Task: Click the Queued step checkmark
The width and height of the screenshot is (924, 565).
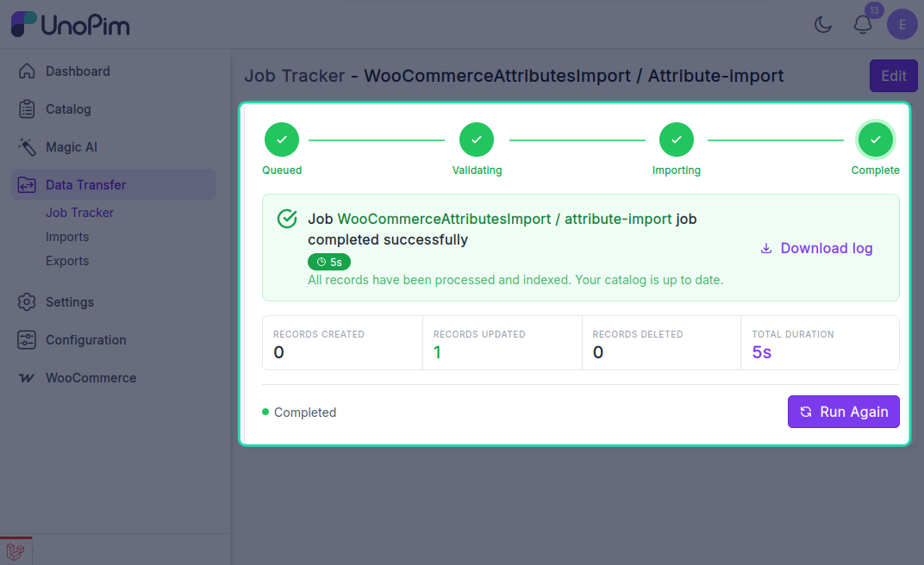Action: click(x=282, y=140)
